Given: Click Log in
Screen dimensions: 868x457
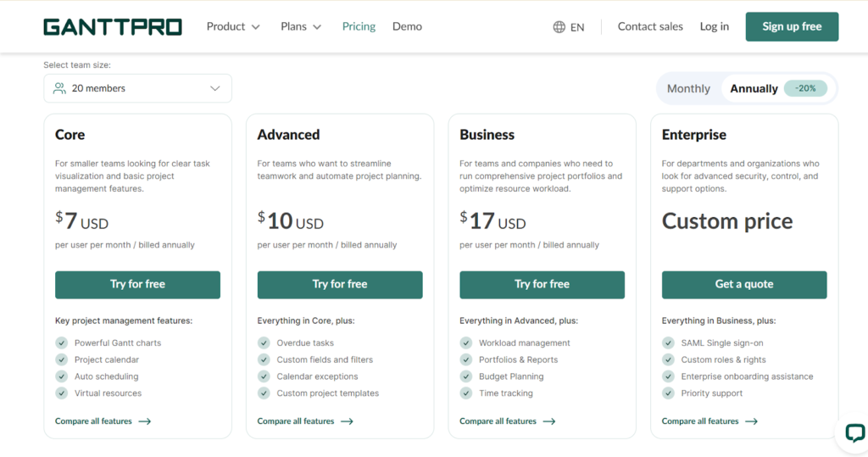Looking at the screenshot, I should (714, 26).
